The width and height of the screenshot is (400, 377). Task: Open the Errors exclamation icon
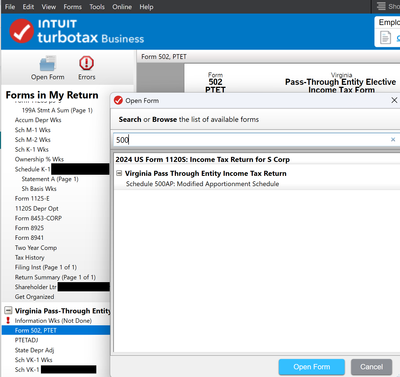click(86, 63)
